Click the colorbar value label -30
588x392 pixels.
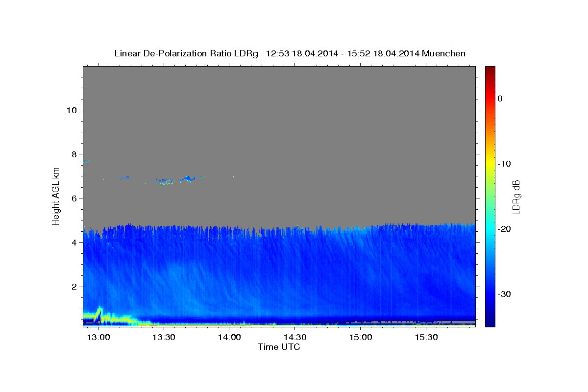(505, 294)
